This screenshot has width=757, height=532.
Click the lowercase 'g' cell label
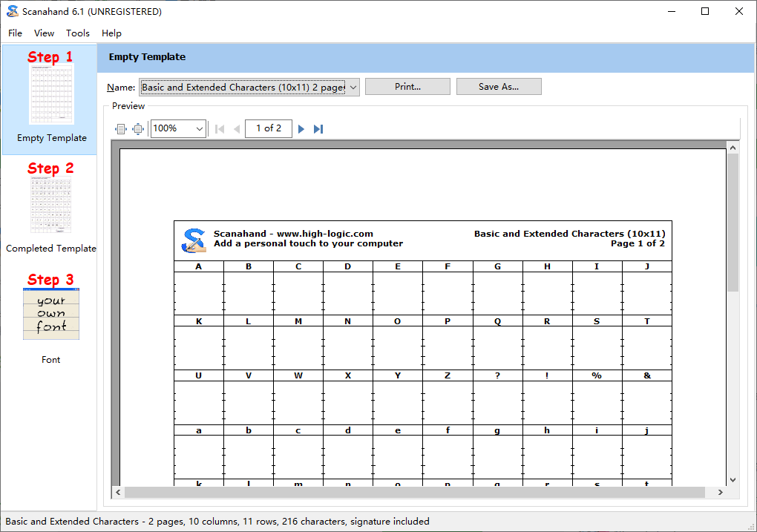point(497,430)
